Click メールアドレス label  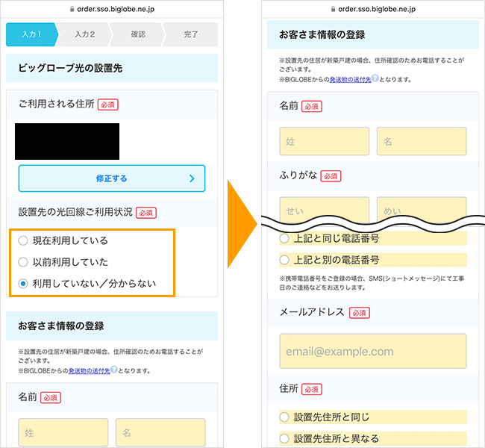312,312
